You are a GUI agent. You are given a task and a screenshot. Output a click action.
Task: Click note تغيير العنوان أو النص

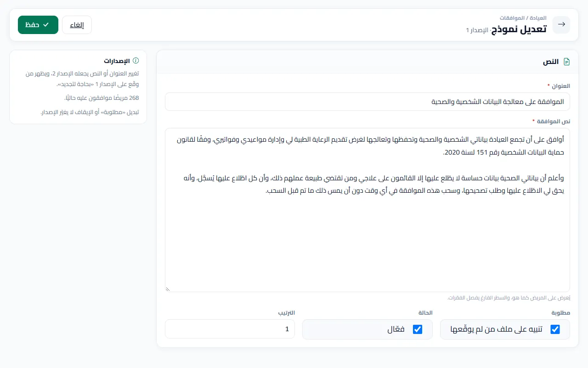82,79
